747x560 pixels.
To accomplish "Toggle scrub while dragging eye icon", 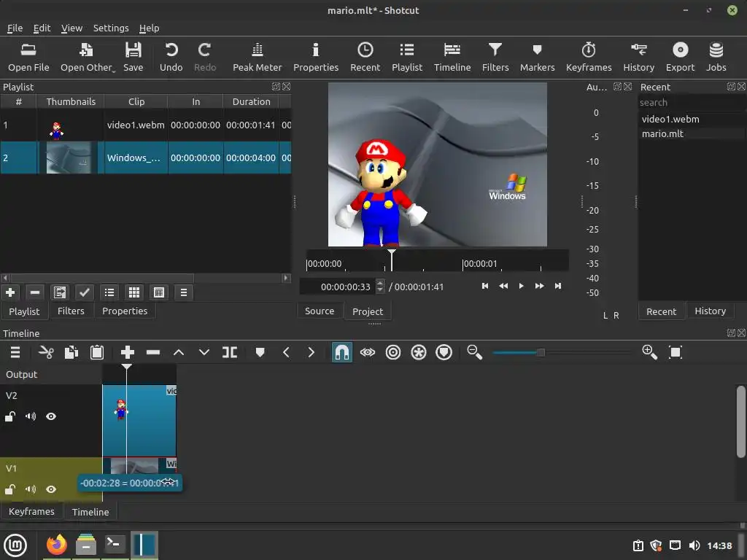I will (368, 352).
